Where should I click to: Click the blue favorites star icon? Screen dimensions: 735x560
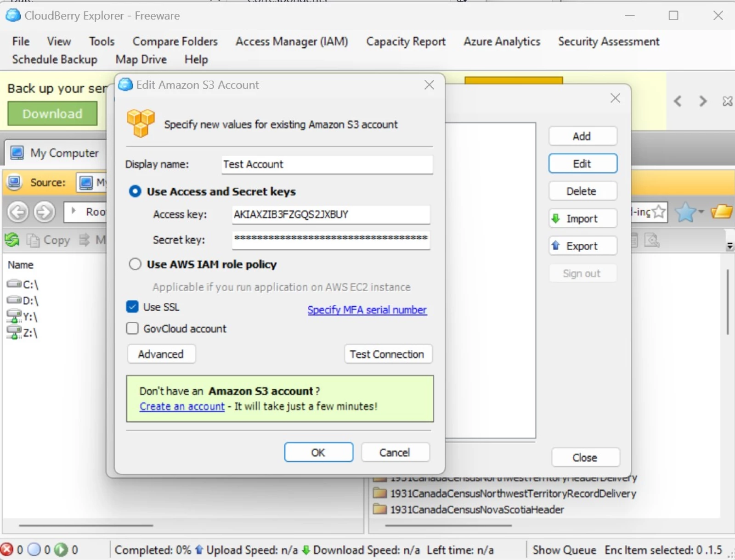[685, 212]
